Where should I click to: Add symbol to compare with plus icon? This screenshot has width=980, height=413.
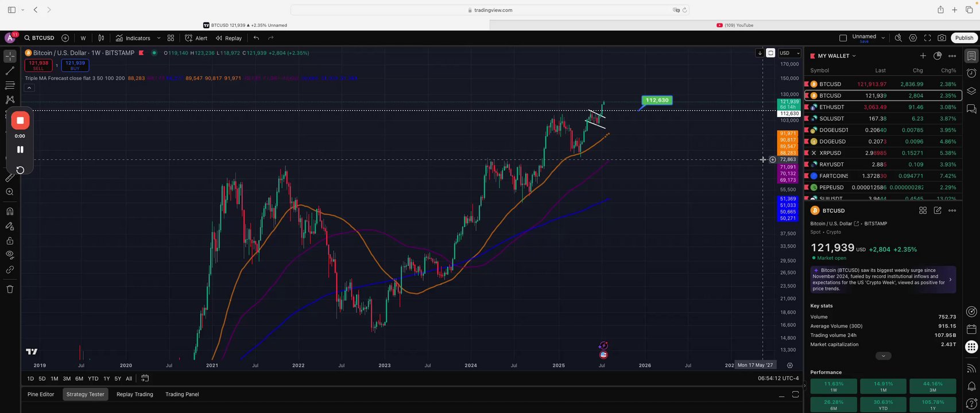[65, 38]
